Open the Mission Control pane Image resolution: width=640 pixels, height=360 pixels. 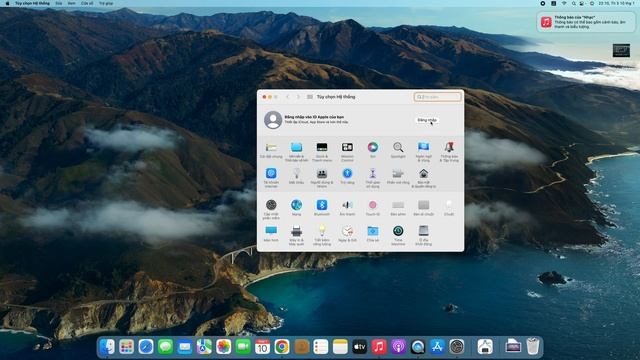(347, 147)
